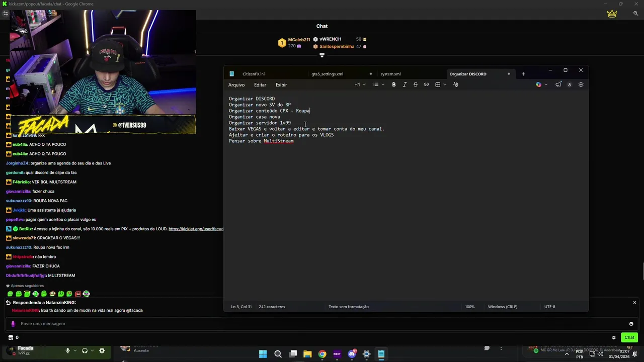Expand the chat leaderboard arrow
644x362 pixels.
322,55
